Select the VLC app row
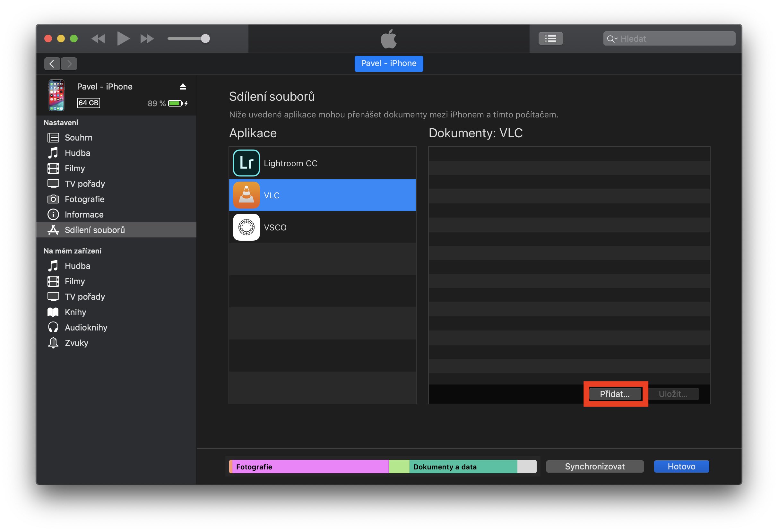The height and width of the screenshot is (532, 778). point(322,195)
